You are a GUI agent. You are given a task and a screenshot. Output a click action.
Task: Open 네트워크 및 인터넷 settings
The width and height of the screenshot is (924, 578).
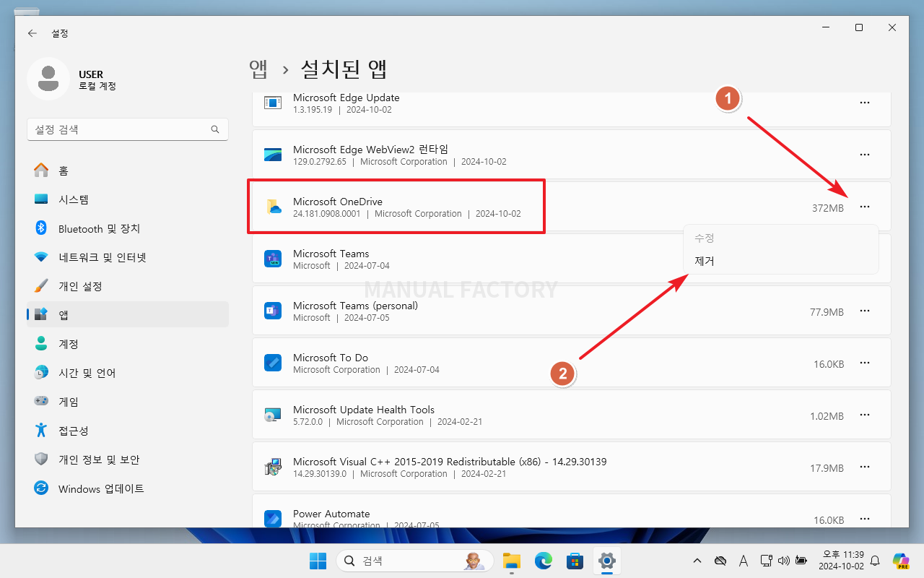pos(128,257)
